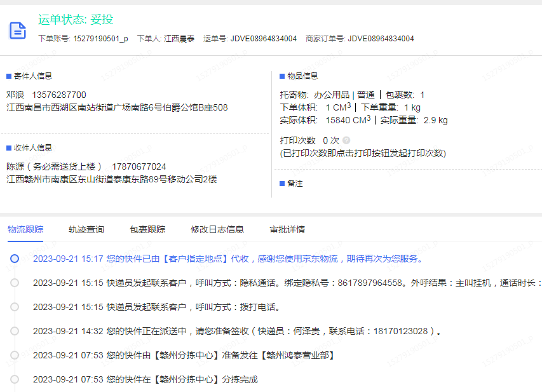Select the timeline dot for 隐私通话 call entry

15,283
